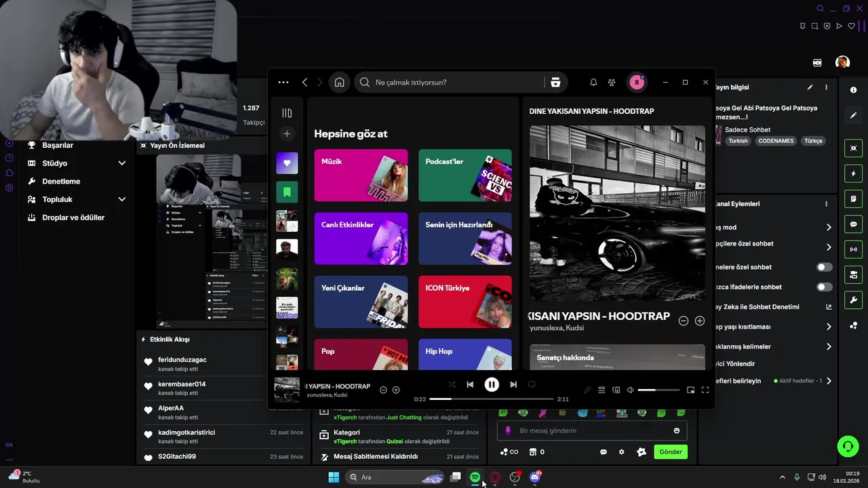Open the Spotify browse icon in search bar
Screen dimensions: 868x488
(555, 82)
